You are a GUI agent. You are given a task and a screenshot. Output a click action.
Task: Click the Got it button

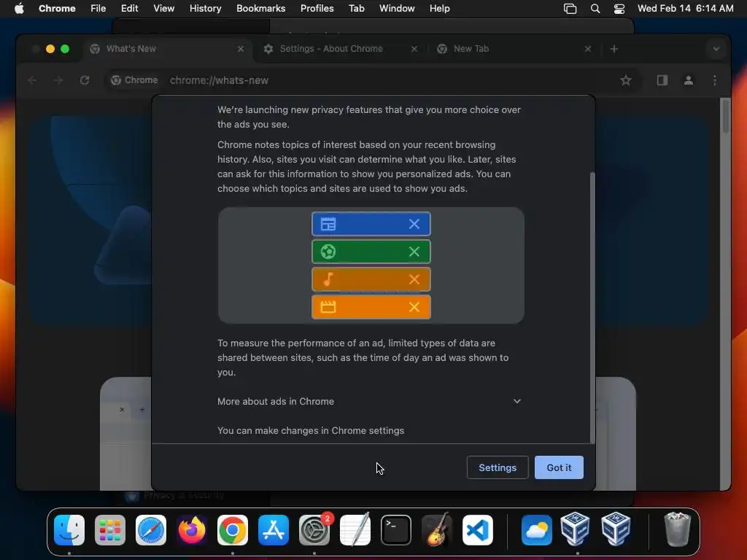tap(559, 467)
